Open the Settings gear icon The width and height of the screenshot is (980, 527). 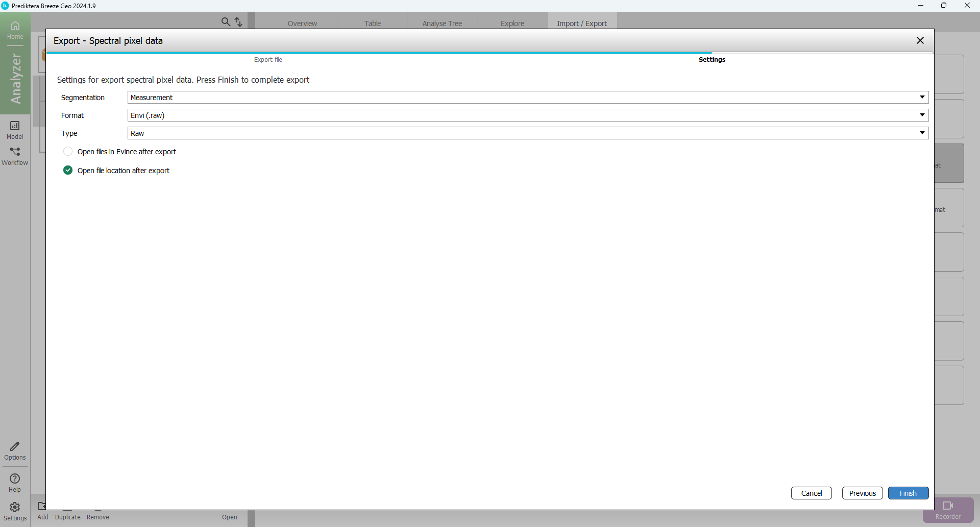[x=15, y=511]
